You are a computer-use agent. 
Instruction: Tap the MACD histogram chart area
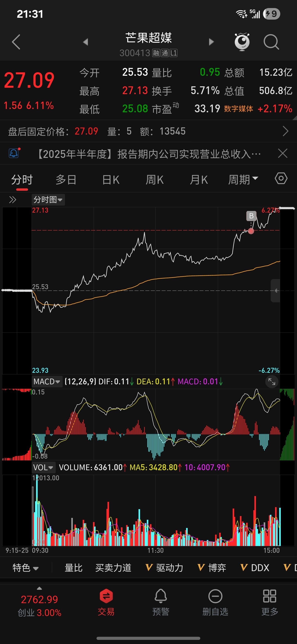tap(156, 425)
